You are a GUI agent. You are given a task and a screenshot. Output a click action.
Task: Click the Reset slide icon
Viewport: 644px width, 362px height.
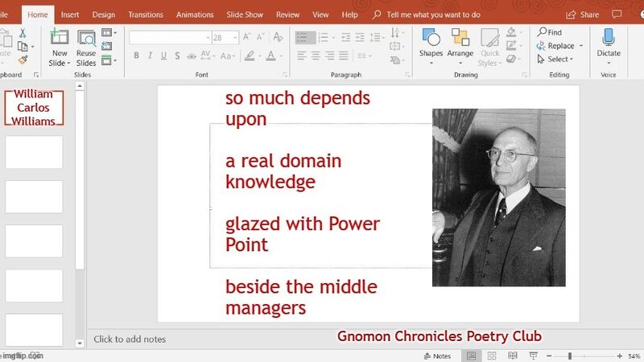click(x=107, y=47)
